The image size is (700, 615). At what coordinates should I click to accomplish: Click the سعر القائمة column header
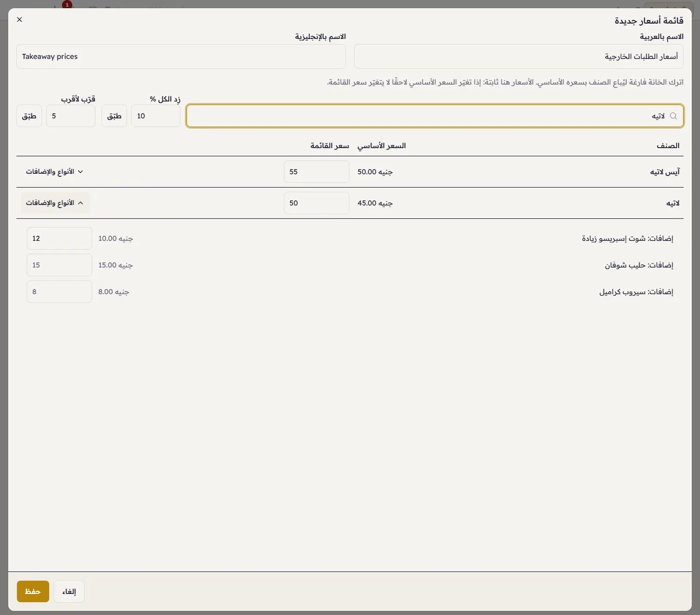(x=330, y=146)
